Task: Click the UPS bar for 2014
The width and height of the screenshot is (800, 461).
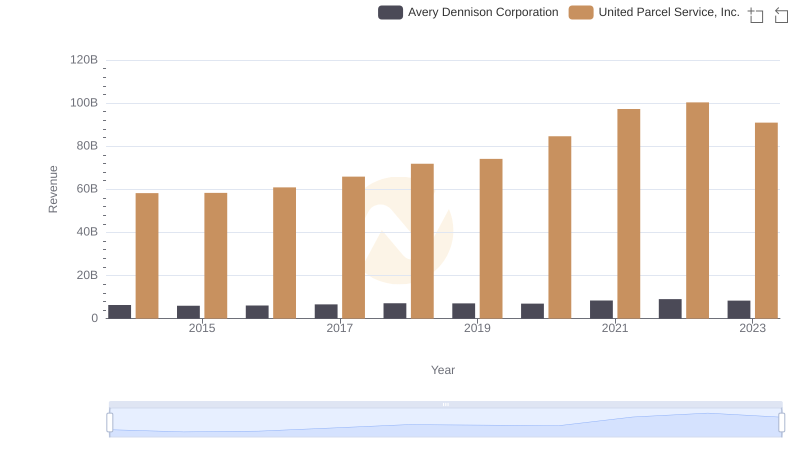Action: pos(147,255)
